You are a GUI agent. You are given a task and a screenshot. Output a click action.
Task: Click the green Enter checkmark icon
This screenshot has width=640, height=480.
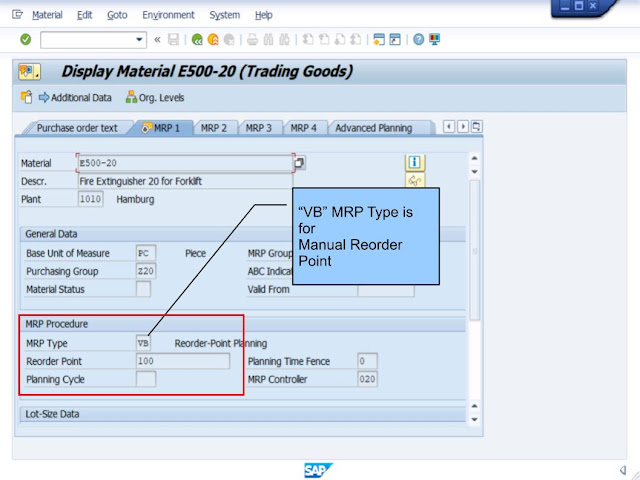click(x=26, y=40)
